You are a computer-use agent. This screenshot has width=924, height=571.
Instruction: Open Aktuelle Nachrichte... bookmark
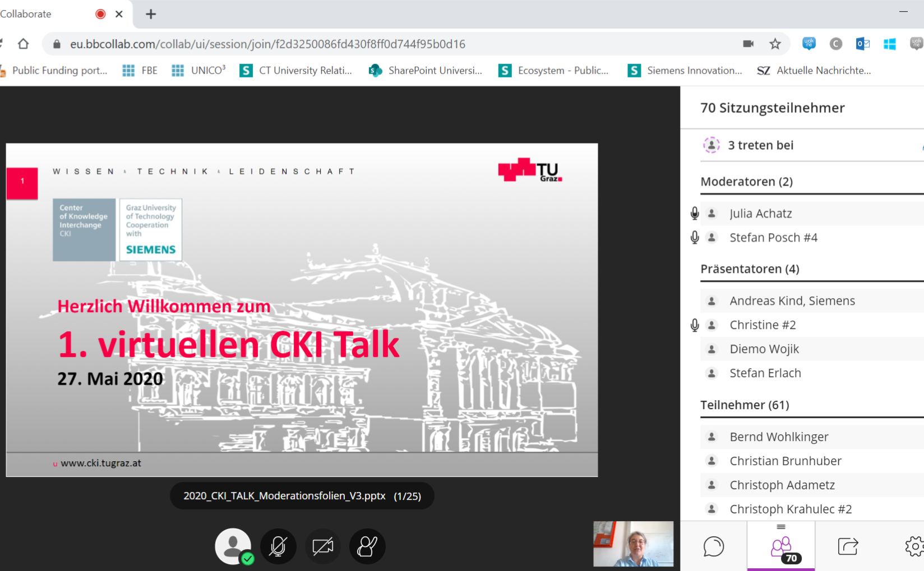tap(814, 70)
